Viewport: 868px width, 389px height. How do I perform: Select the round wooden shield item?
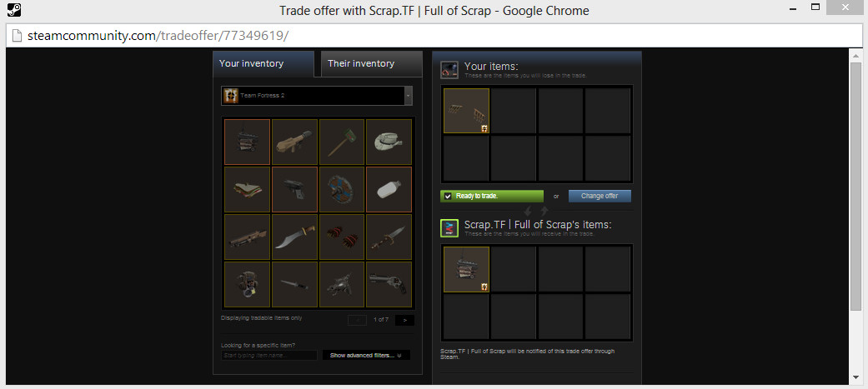(x=342, y=189)
